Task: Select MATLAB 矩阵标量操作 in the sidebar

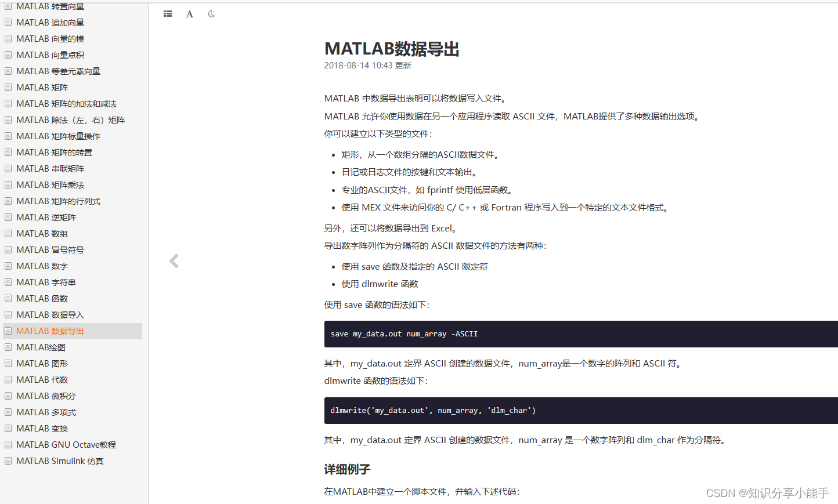Action: (x=58, y=136)
